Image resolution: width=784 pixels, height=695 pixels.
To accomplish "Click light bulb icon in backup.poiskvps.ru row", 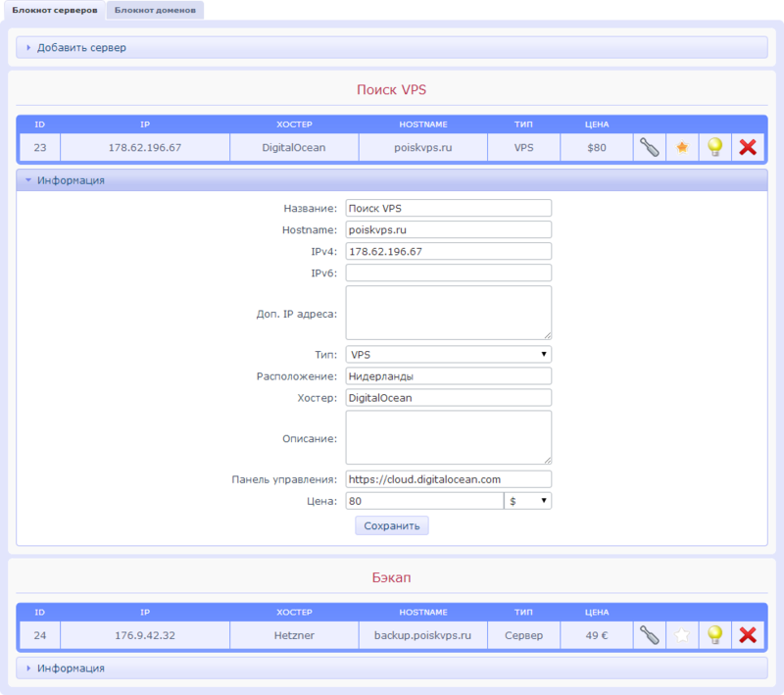I will tap(715, 635).
